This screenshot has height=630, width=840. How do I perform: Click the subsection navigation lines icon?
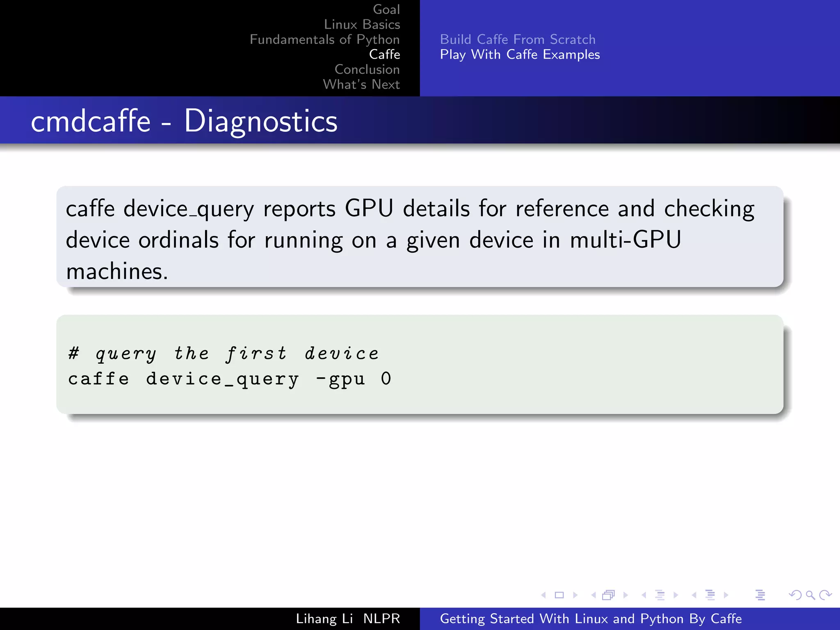[x=660, y=595]
